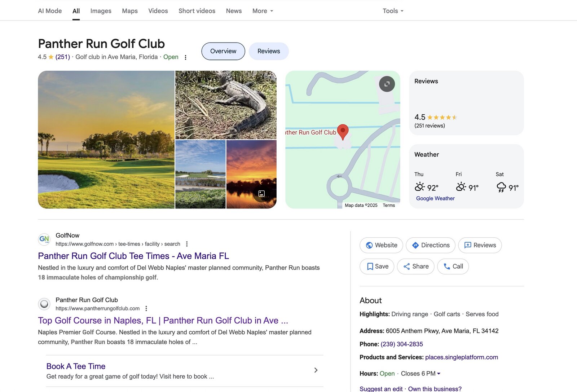Open the Book A Tee Time chevron arrow
This screenshot has width=577, height=392.
point(316,370)
